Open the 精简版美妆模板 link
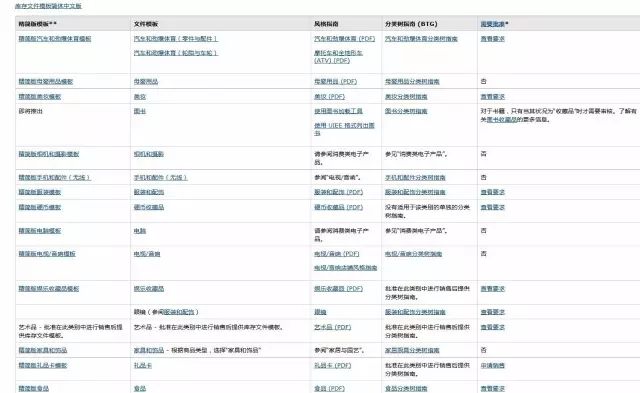The width and height of the screenshot is (640, 393). click(40, 97)
